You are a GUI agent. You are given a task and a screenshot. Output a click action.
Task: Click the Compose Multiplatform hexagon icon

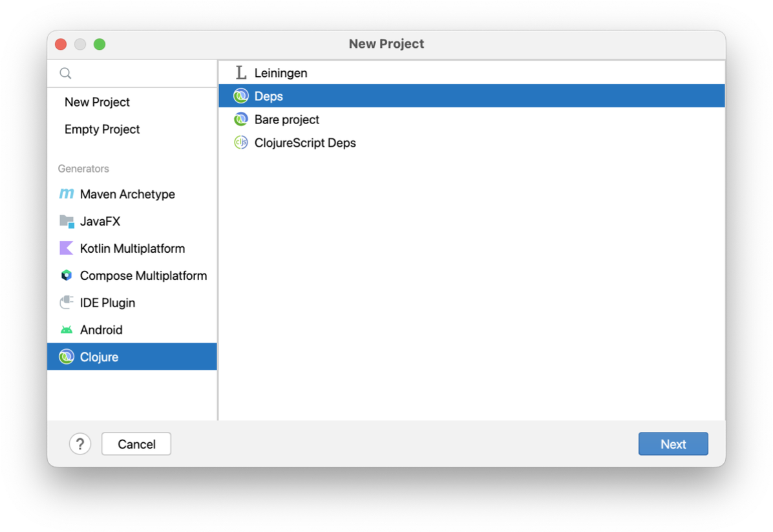pos(67,275)
